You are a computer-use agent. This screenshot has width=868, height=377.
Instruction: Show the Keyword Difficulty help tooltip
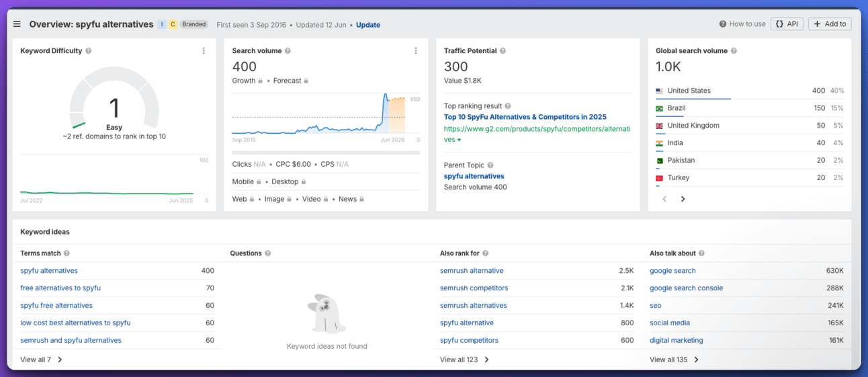tap(89, 51)
